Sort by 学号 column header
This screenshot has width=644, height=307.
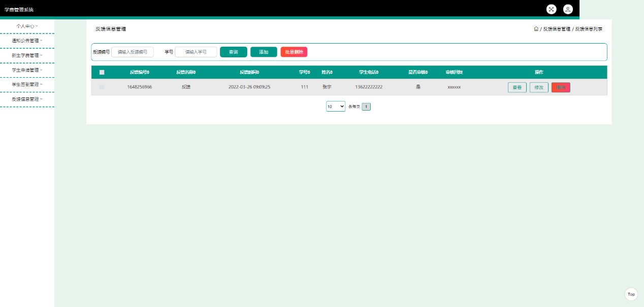(305, 73)
